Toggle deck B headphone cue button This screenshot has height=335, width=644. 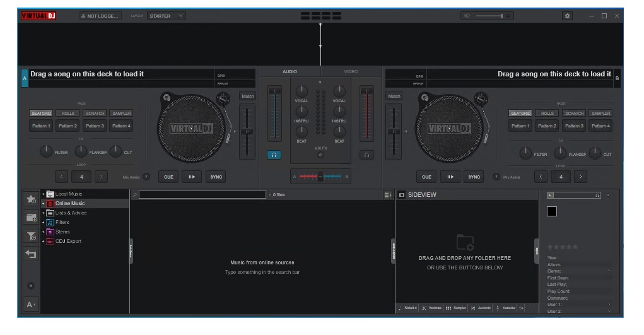pos(366,155)
